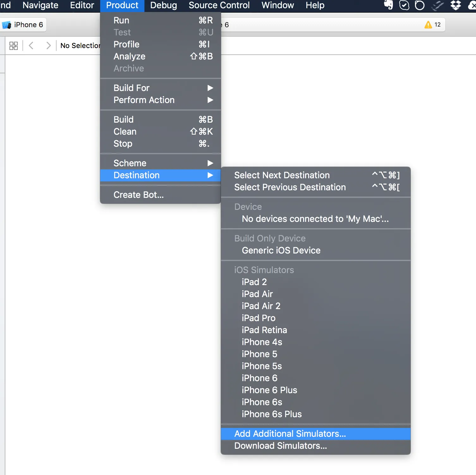
Task: Click the yellow warning issues icon
Action: 428,25
